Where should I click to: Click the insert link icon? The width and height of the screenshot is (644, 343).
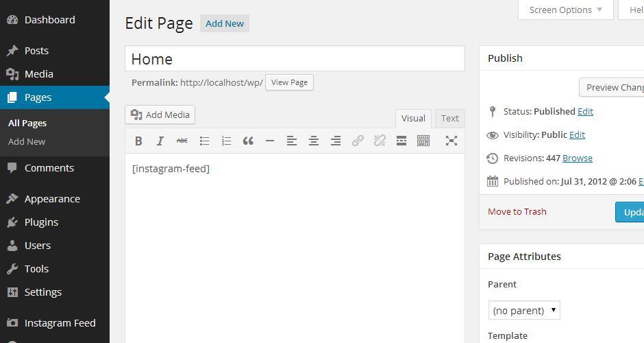click(358, 141)
